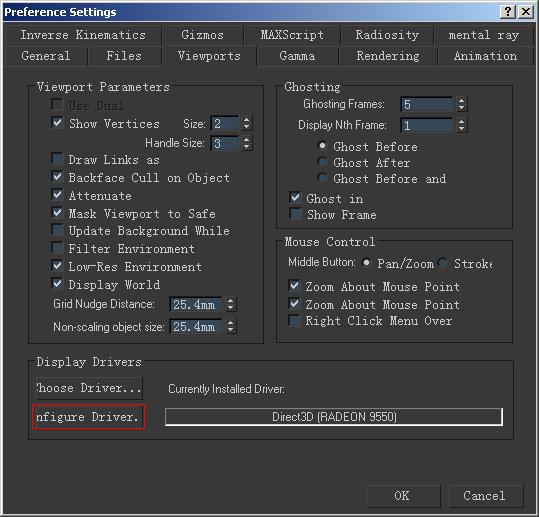This screenshot has width=539, height=517.
Task: Open the Gamma tab
Action: coord(297,56)
